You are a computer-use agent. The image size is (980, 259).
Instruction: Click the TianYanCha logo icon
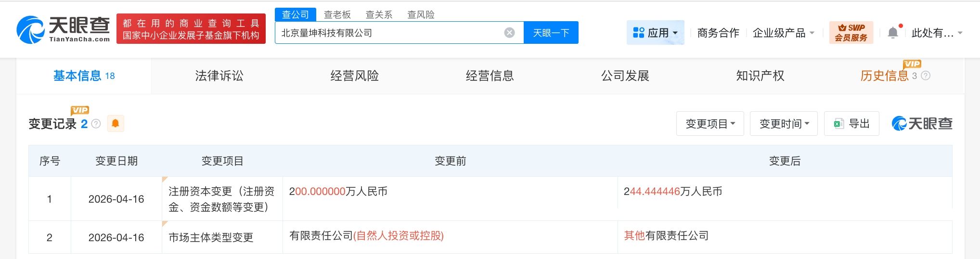pyautogui.click(x=31, y=30)
